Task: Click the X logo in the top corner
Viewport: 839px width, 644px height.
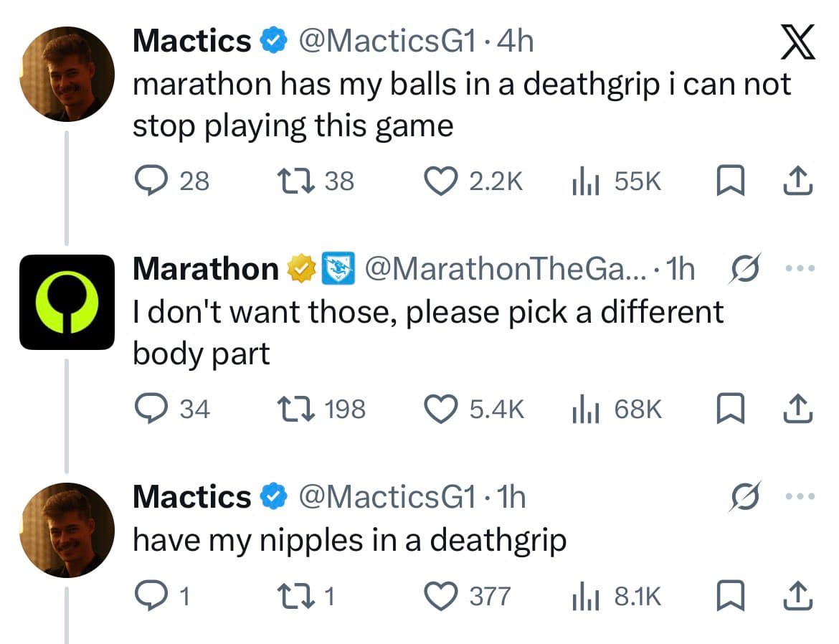Action: pyautogui.click(x=798, y=40)
